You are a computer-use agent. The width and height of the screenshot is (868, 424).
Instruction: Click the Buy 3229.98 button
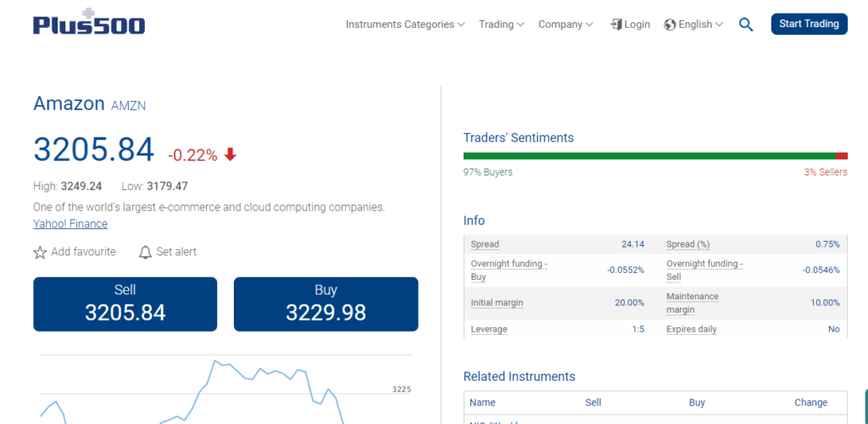326,304
